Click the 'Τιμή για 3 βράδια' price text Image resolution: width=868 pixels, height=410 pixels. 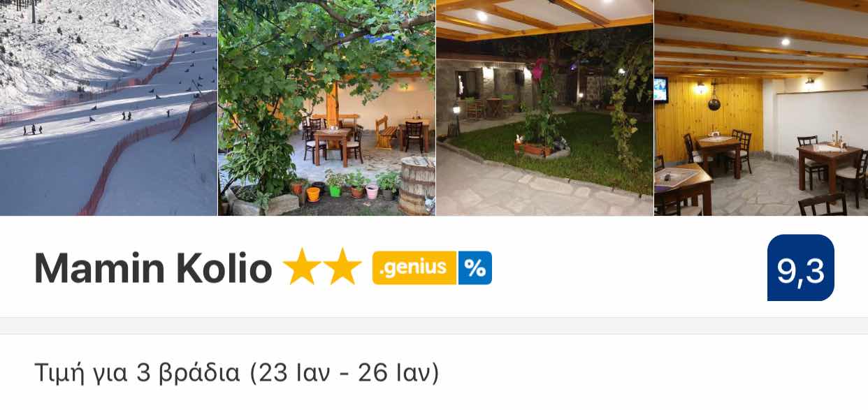click(137, 373)
